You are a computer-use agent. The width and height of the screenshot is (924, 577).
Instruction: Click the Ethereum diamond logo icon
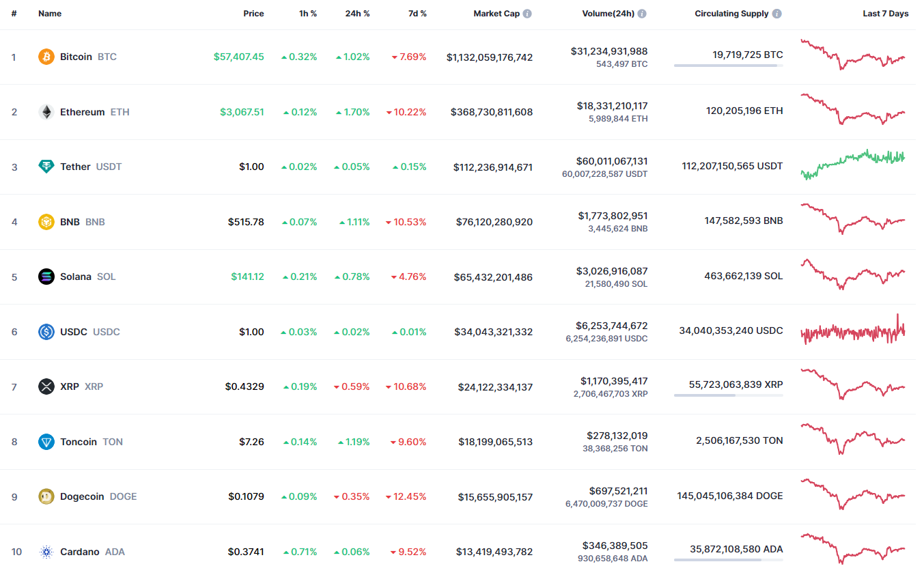pos(46,112)
